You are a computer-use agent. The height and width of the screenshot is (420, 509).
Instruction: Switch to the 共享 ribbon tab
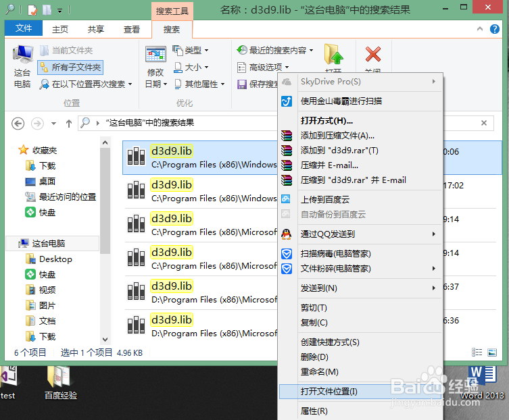click(96, 30)
